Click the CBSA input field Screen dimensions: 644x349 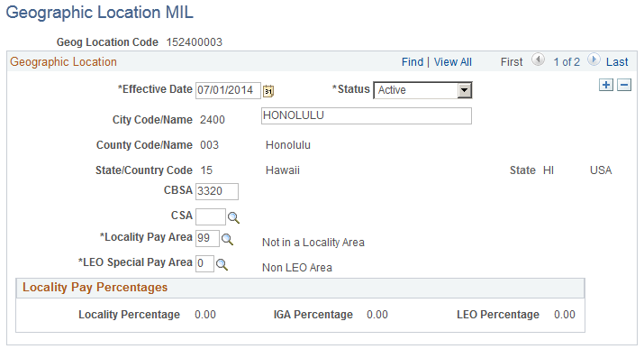point(217,191)
